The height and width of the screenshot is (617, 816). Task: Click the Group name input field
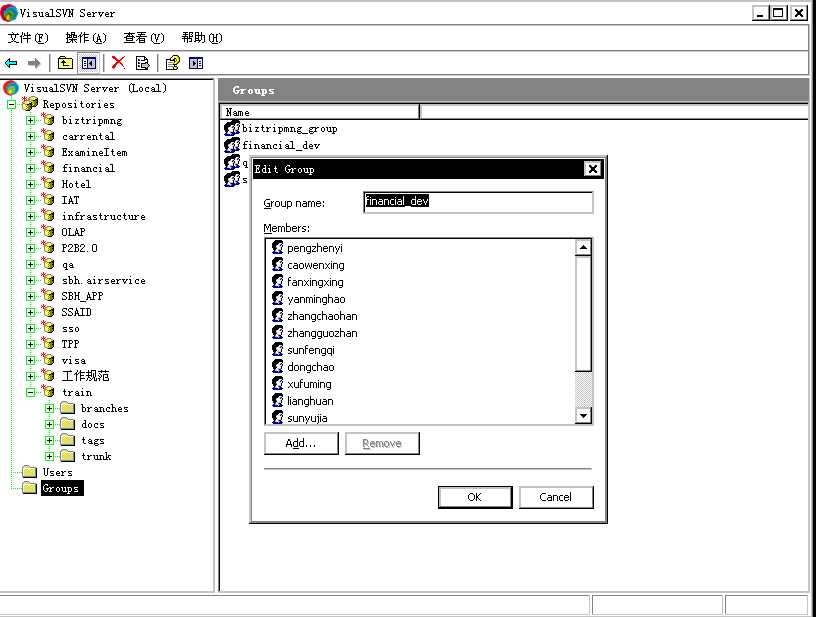(478, 202)
